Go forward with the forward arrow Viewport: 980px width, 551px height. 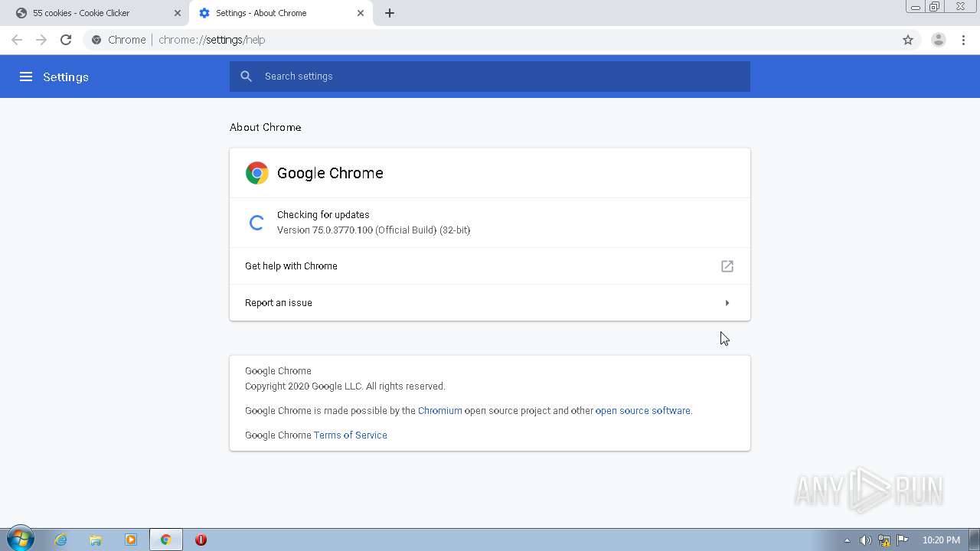coord(41,40)
